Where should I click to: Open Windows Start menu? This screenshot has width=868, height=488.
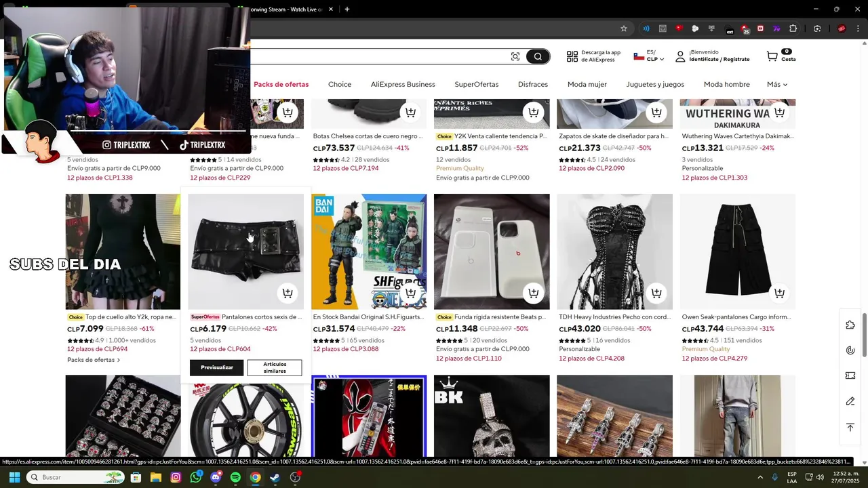click(x=14, y=477)
